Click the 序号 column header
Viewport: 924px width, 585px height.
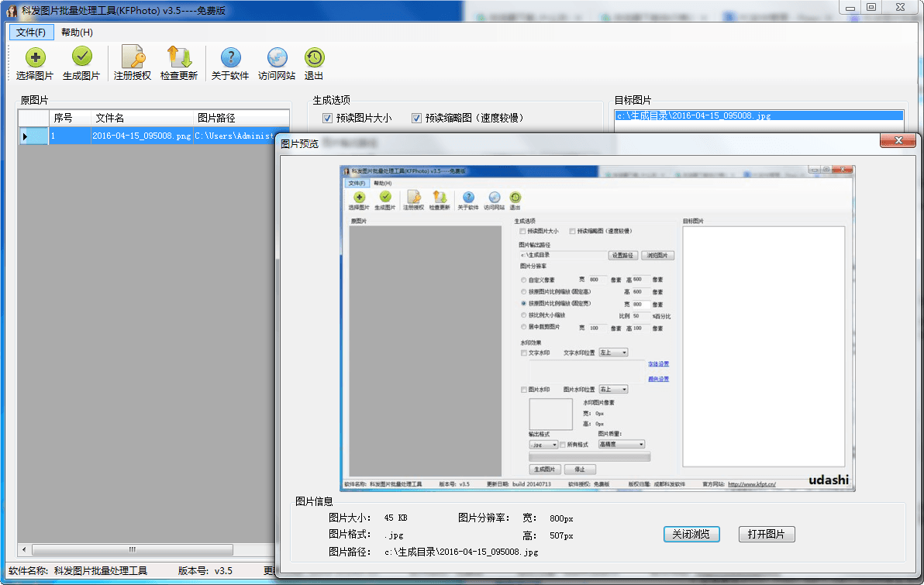coord(70,118)
